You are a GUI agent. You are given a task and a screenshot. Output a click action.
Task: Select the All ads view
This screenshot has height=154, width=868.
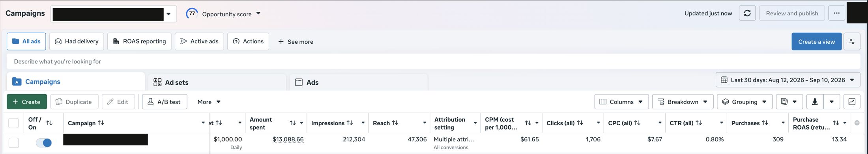pos(26,41)
